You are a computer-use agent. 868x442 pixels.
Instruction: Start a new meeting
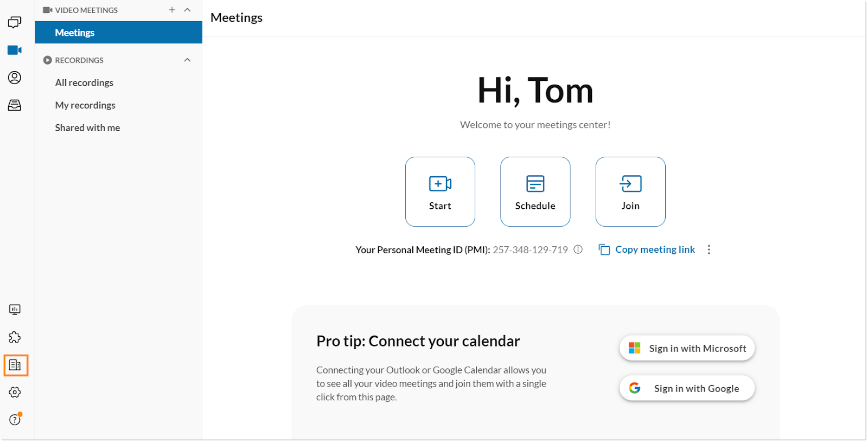coord(440,191)
